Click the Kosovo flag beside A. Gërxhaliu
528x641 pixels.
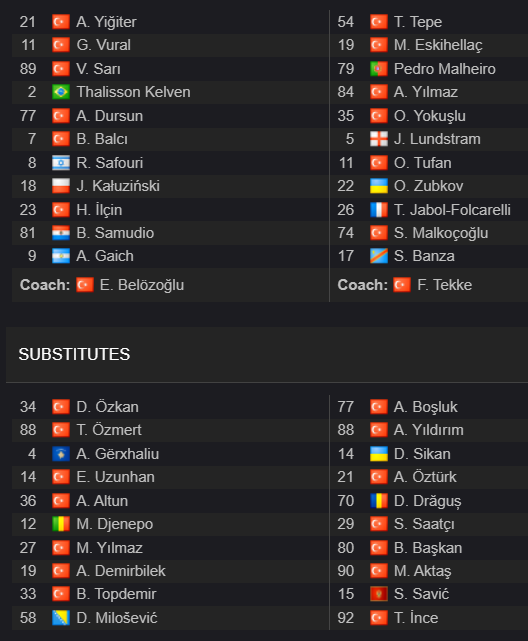click(61, 454)
